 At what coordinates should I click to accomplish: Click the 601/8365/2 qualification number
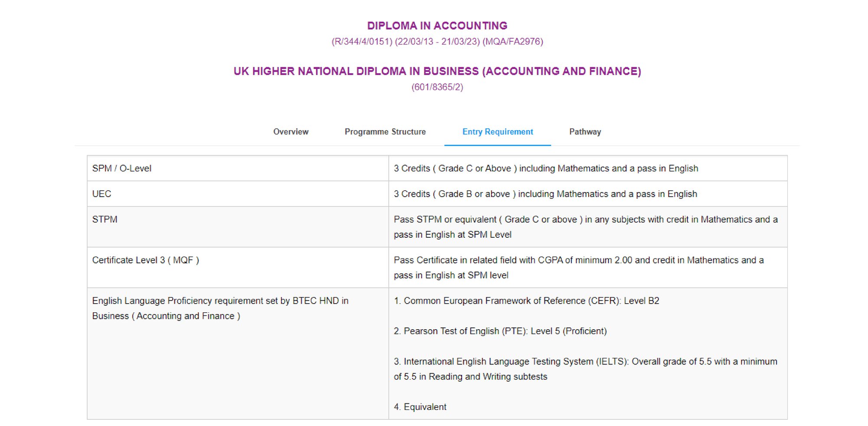click(437, 87)
